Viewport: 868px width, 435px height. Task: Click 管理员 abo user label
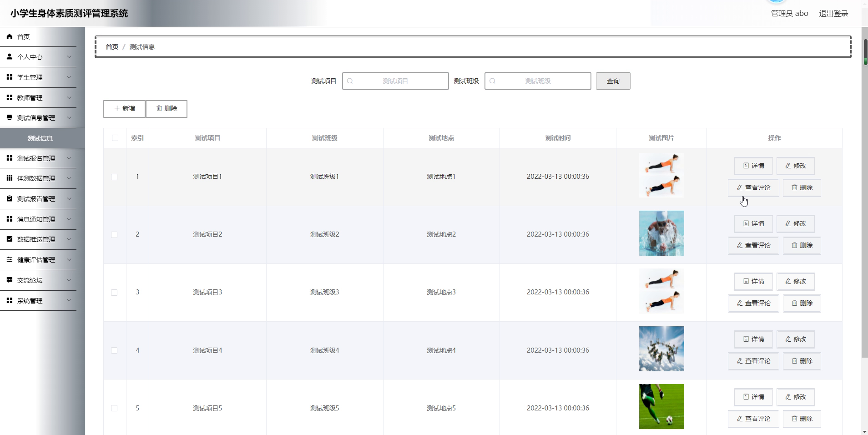789,14
